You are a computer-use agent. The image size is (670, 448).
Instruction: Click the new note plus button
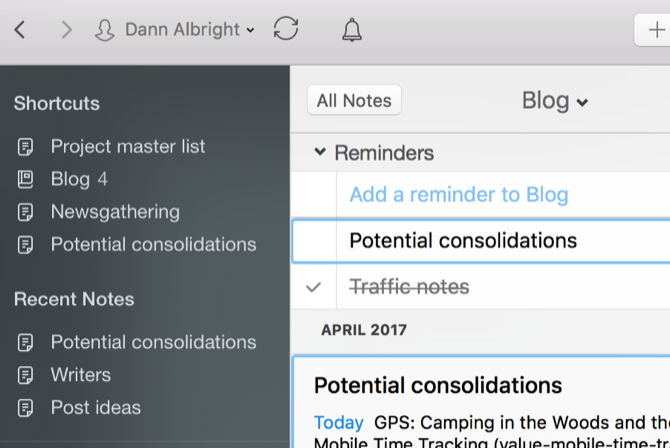point(655,30)
